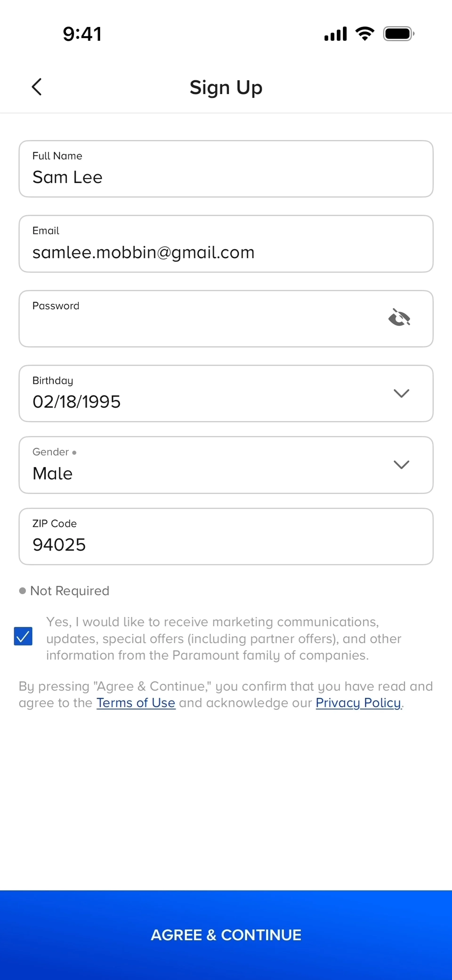Open the Terms of Use link

click(136, 703)
